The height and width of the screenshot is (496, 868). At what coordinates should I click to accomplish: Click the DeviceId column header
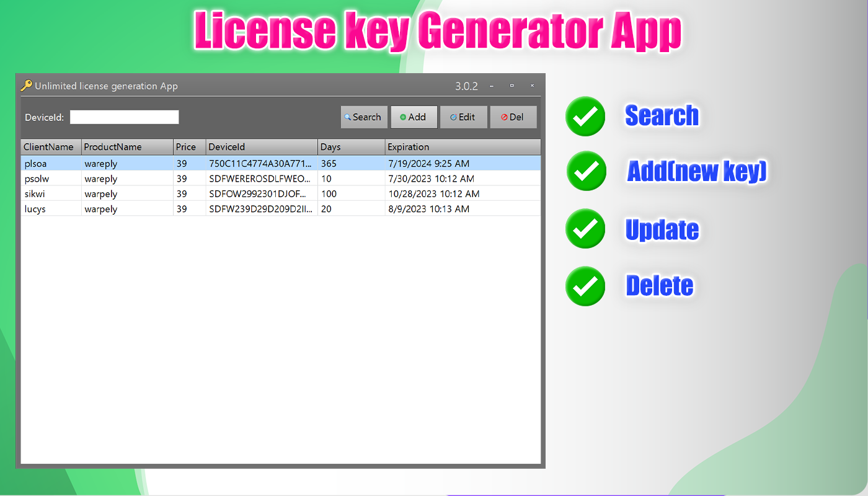[x=227, y=147]
